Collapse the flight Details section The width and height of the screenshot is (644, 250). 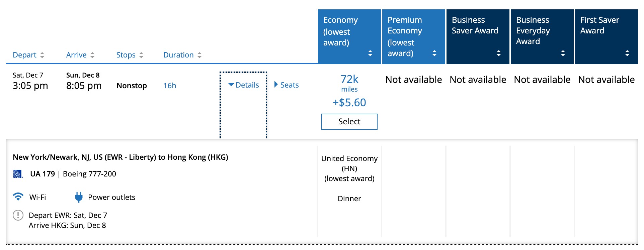tap(244, 85)
